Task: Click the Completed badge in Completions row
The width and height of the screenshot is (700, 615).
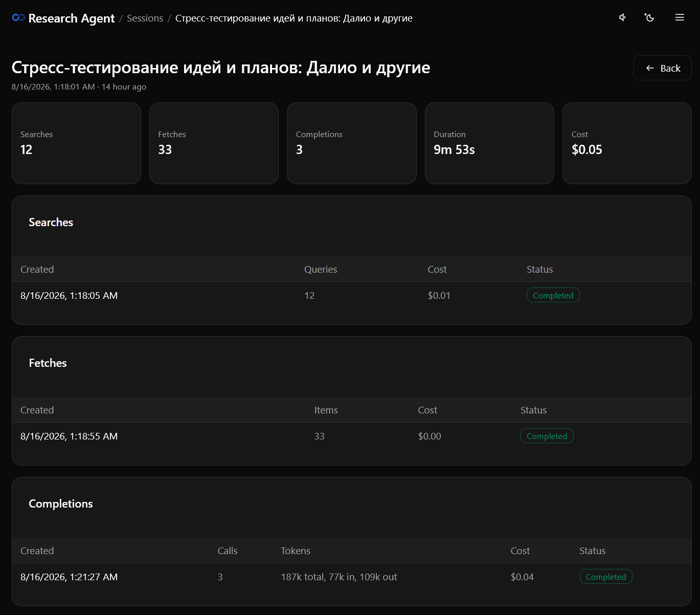Action: (606, 577)
